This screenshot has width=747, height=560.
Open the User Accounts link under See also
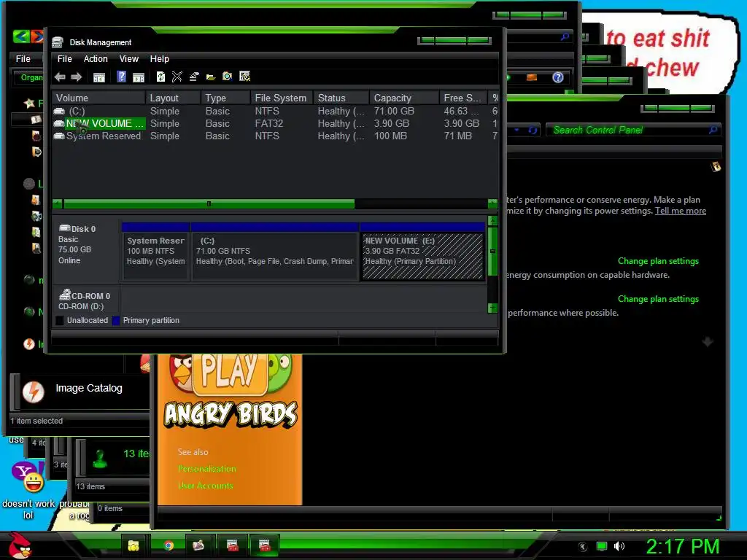coord(205,486)
